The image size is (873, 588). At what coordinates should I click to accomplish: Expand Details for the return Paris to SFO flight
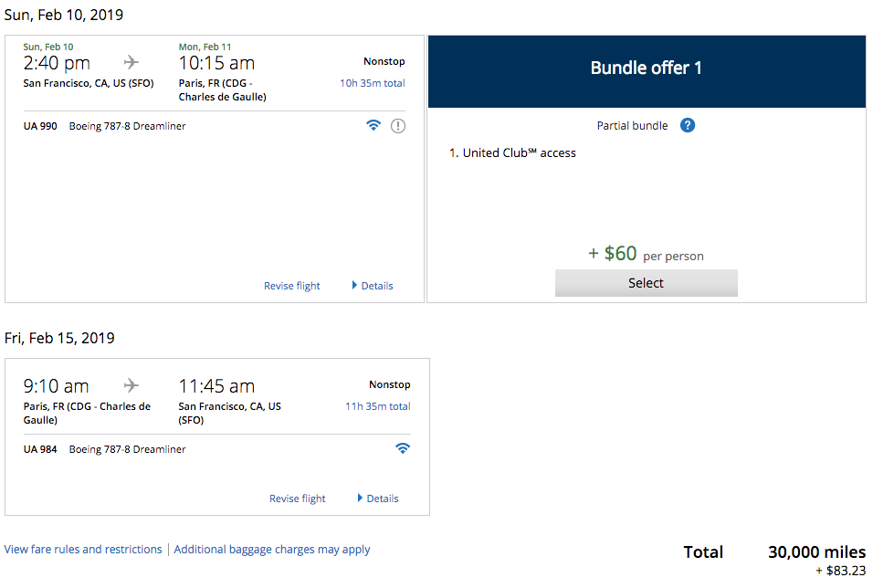378,499
